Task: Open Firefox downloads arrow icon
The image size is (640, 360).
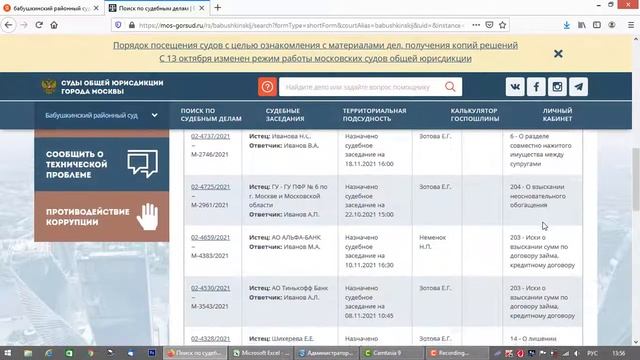Action: click(567, 25)
